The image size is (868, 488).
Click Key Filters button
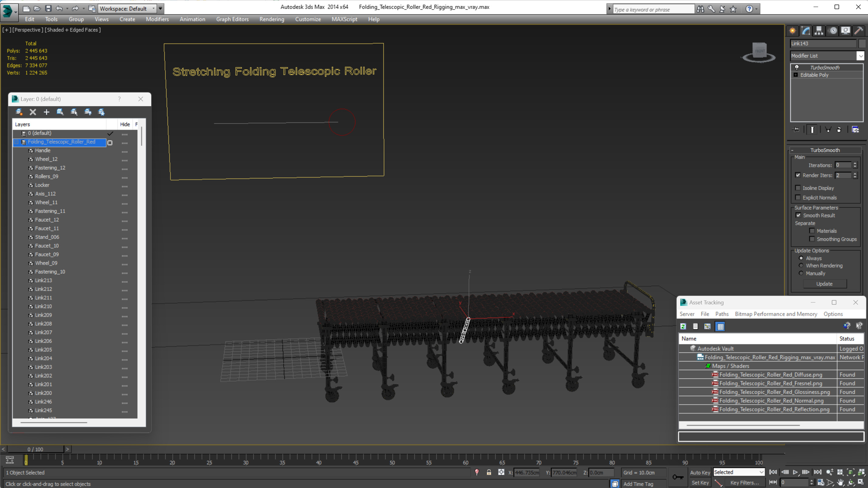tap(744, 482)
